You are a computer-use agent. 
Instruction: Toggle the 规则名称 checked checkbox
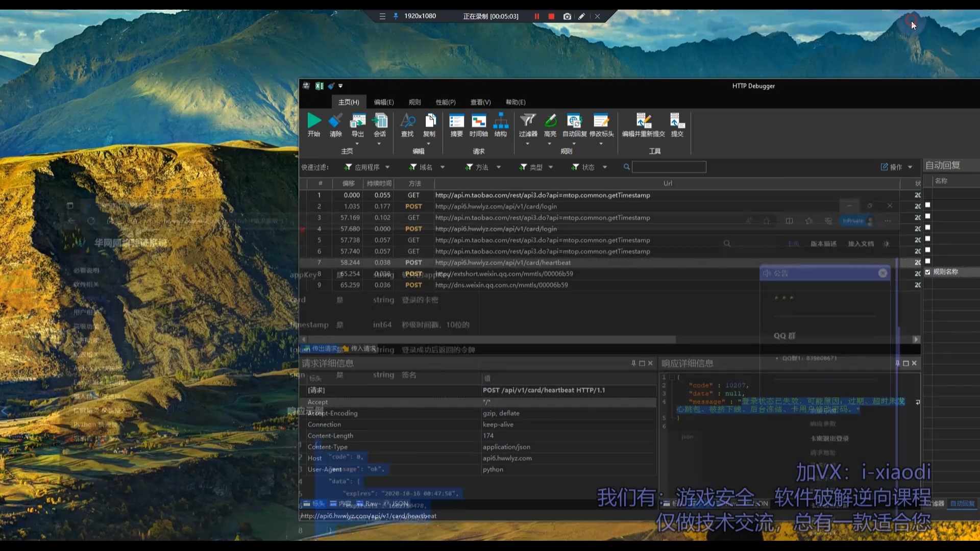(928, 272)
